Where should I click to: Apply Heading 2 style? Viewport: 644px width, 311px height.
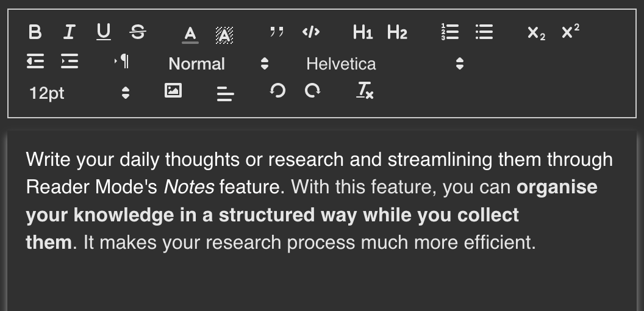point(397,32)
